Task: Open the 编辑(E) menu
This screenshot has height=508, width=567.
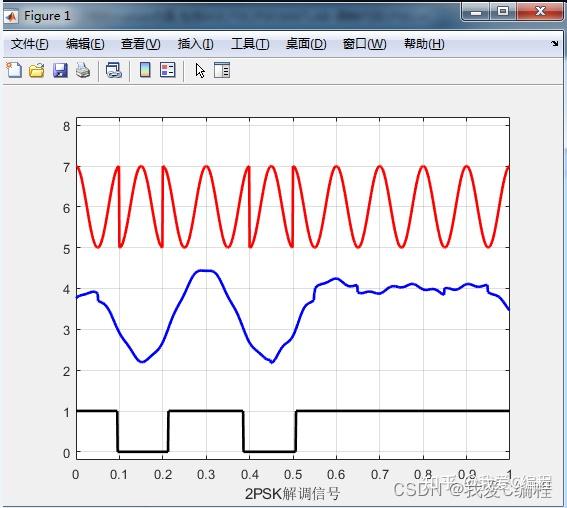Action: point(85,44)
